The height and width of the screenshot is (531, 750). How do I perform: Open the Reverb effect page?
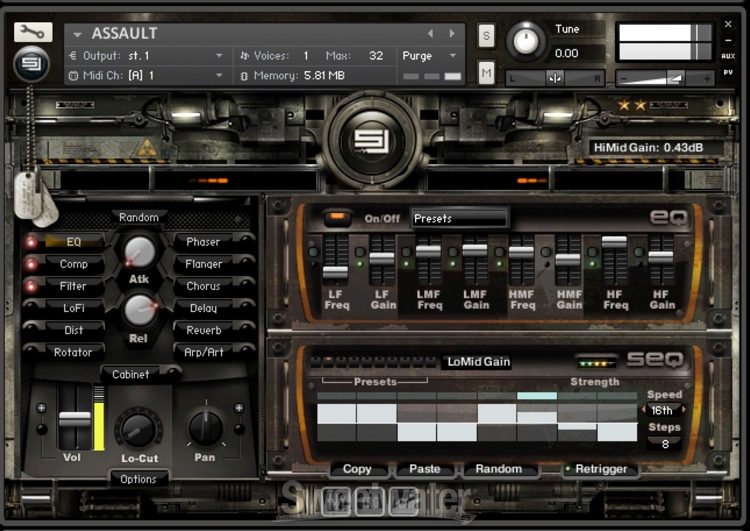point(204,330)
